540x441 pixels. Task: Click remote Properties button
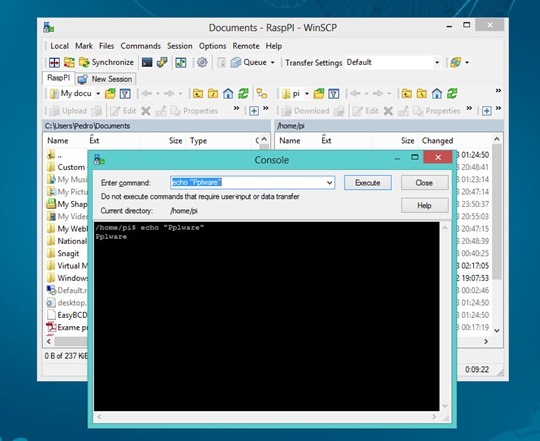437,111
